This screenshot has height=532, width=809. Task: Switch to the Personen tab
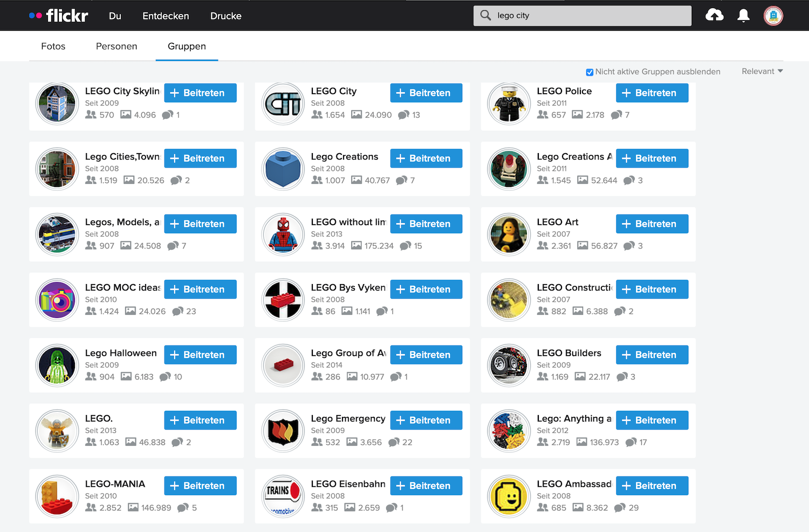point(116,46)
